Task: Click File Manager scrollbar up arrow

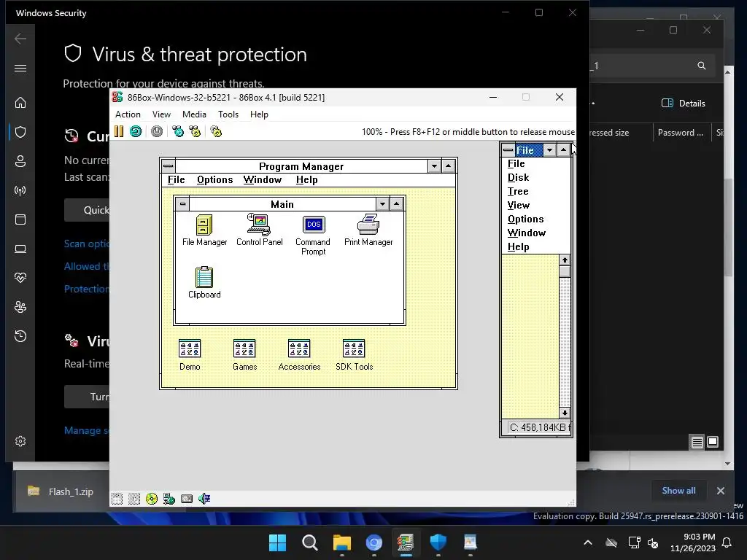Action: click(565, 260)
